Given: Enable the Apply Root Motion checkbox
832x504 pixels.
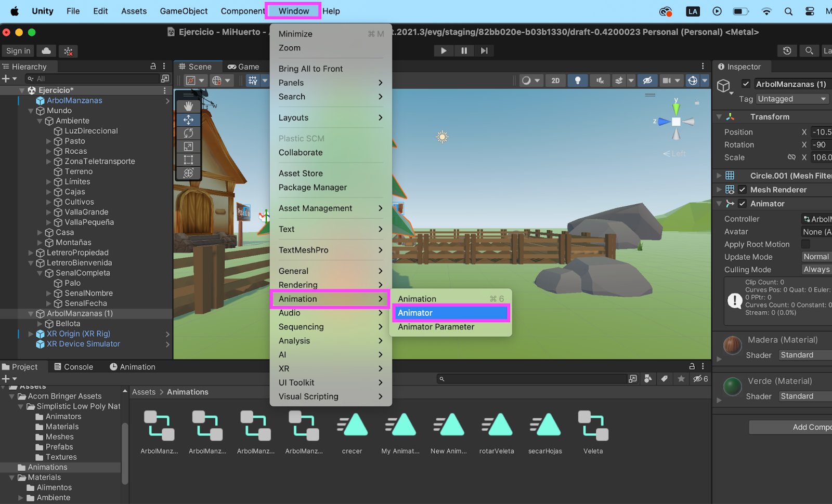Looking at the screenshot, I should [x=805, y=244].
